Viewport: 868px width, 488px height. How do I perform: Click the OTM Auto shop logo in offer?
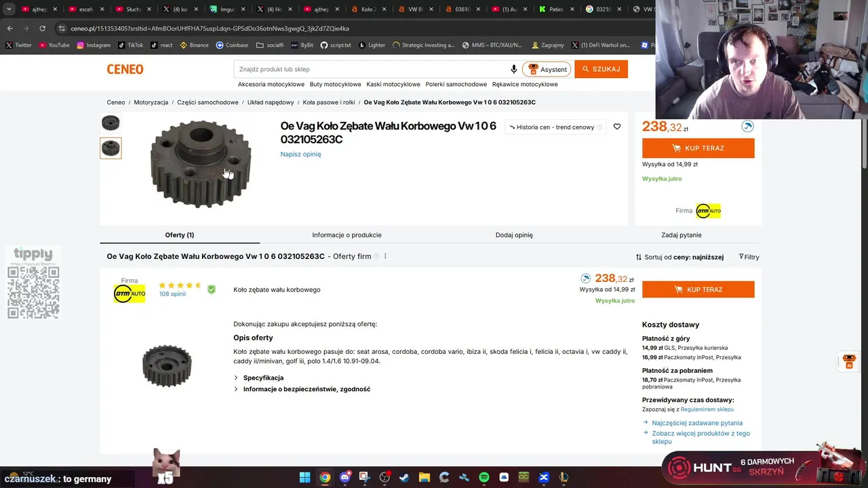pyautogui.click(x=129, y=293)
